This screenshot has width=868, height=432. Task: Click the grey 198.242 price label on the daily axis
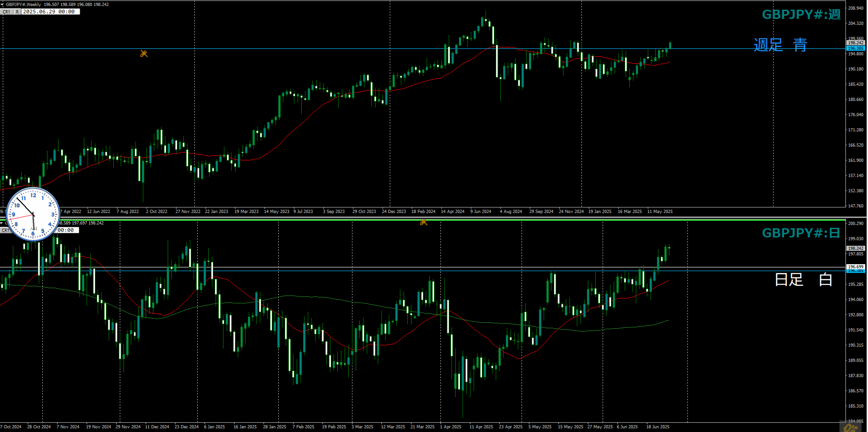(x=856, y=248)
